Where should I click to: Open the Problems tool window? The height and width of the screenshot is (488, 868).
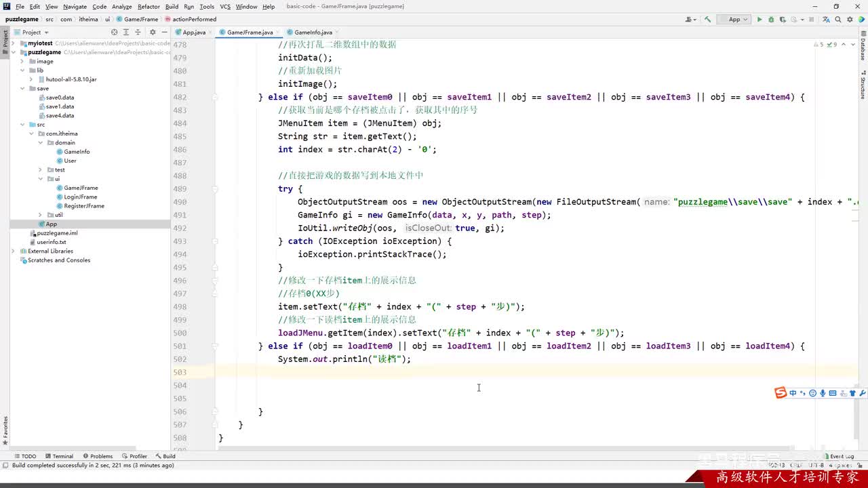(x=98, y=456)
